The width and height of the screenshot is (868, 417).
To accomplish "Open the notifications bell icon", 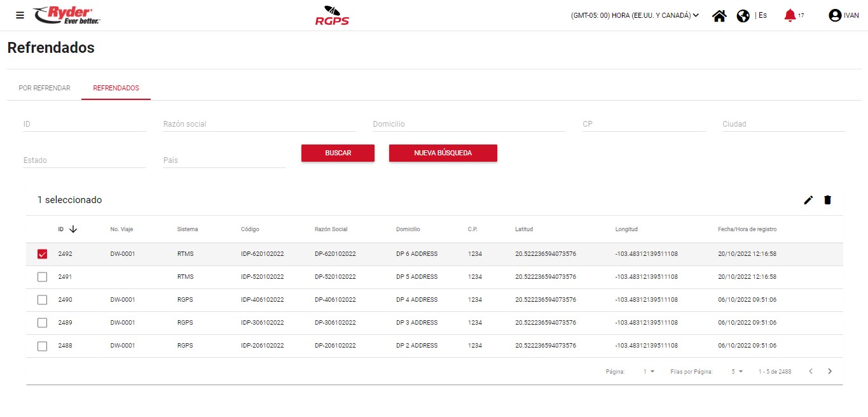I will (790, 15).
